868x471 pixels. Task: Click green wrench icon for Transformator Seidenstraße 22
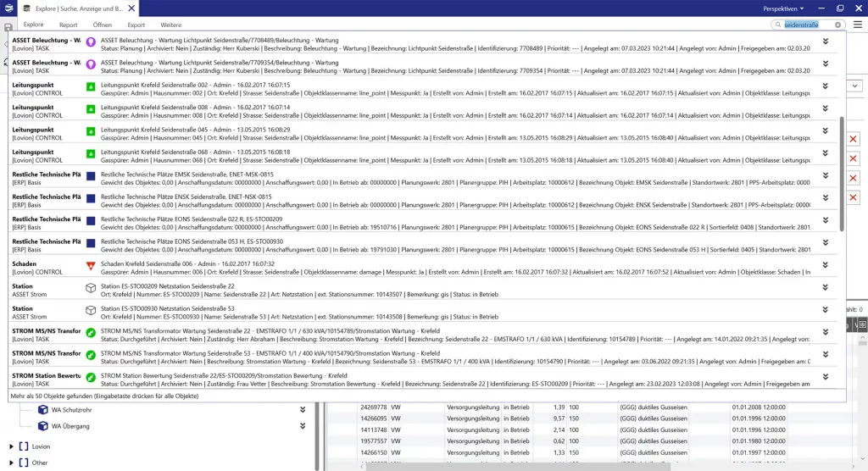(x=91, y=332)
